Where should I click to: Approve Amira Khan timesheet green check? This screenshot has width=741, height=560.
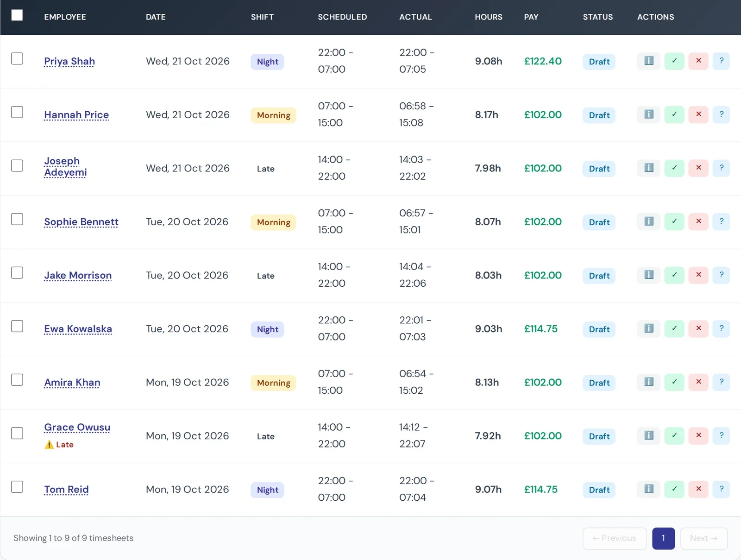[674, 382]
